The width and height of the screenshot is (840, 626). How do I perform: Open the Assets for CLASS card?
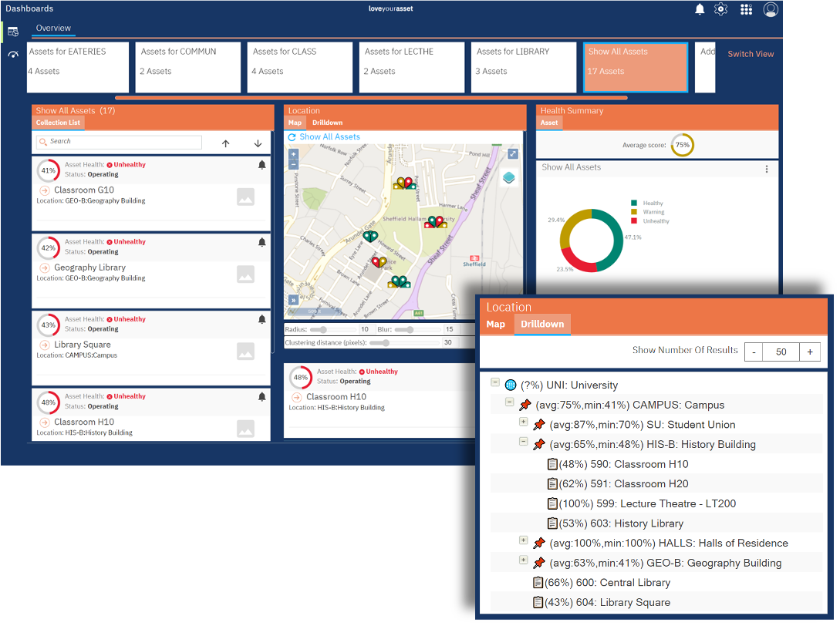300,67
